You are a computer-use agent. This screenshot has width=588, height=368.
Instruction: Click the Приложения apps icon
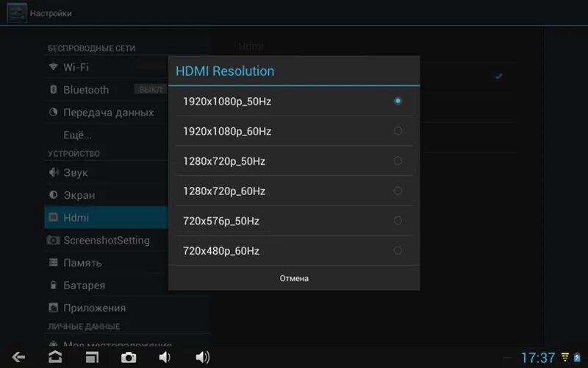(53, 308)
